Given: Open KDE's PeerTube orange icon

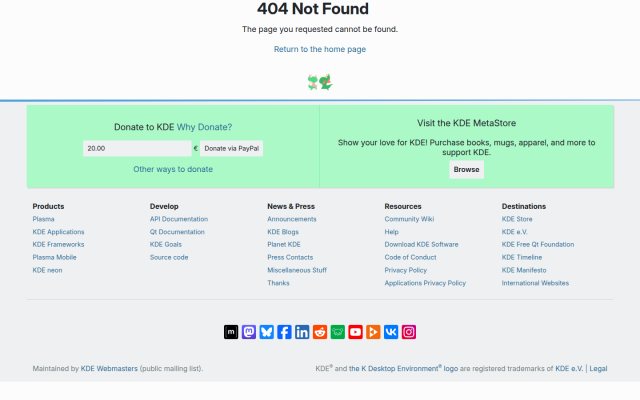Looking at the screenshot, I should 373,332.
